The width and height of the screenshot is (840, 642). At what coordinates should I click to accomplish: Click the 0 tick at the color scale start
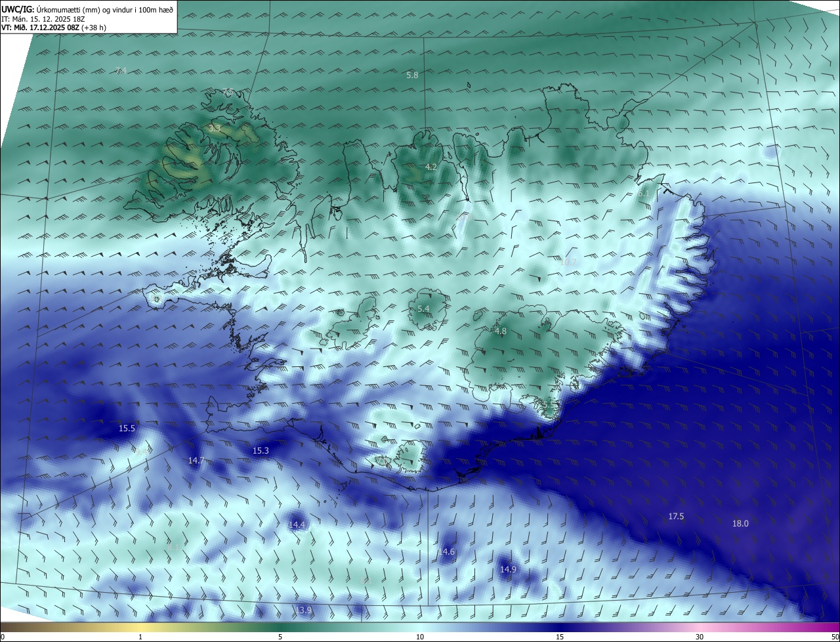pyautogui.click(x=3, y=637)
